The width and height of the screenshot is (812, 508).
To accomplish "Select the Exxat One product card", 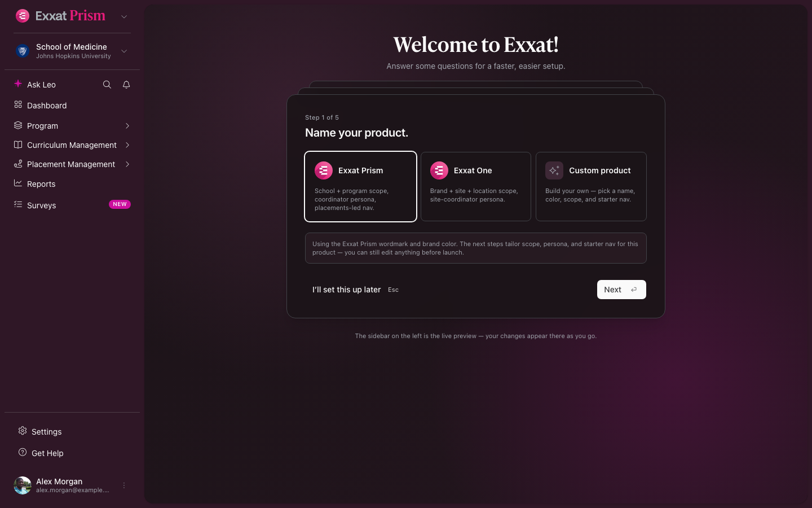I will (x=476, y=186).
